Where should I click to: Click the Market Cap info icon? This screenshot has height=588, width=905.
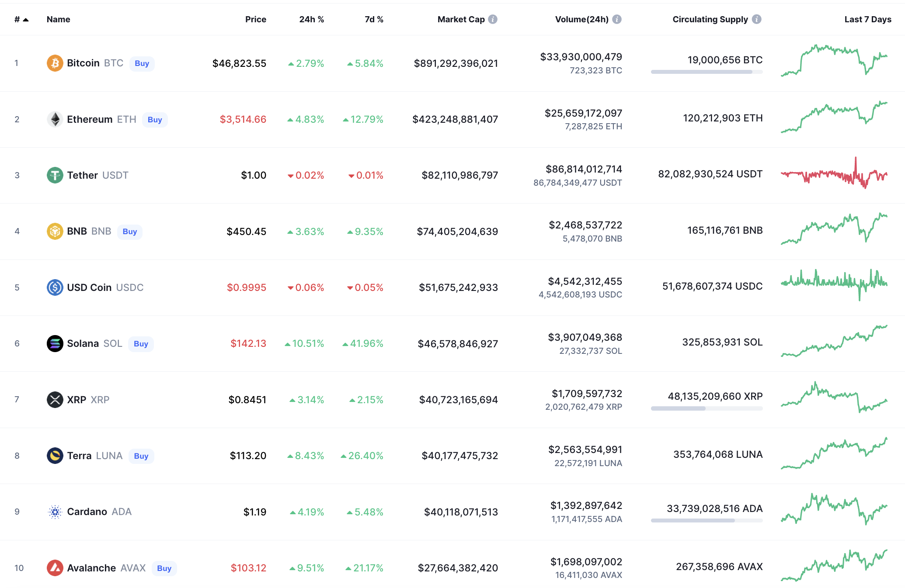(x=493, y=19)
